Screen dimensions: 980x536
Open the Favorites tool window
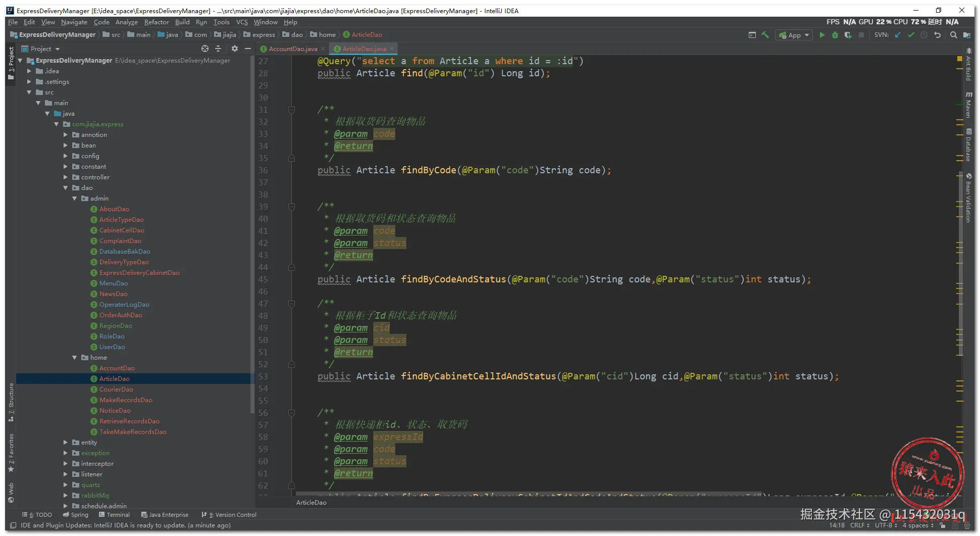click(11, 453)
